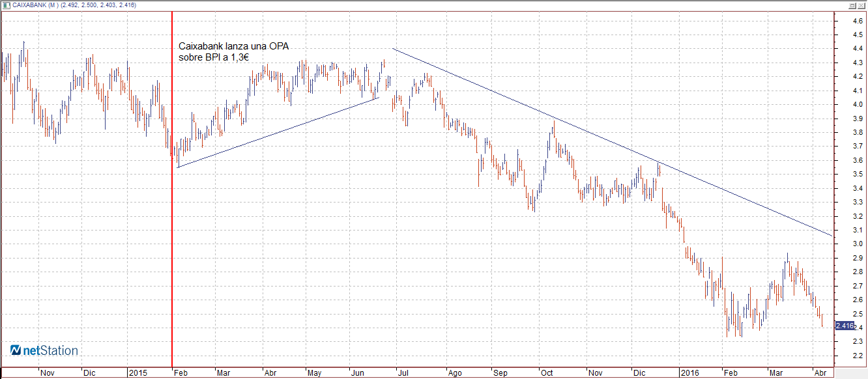The height and width of the screenshot is (379, 868).
Task: Click the Sep month label
Action: click(x=500, y=373)
